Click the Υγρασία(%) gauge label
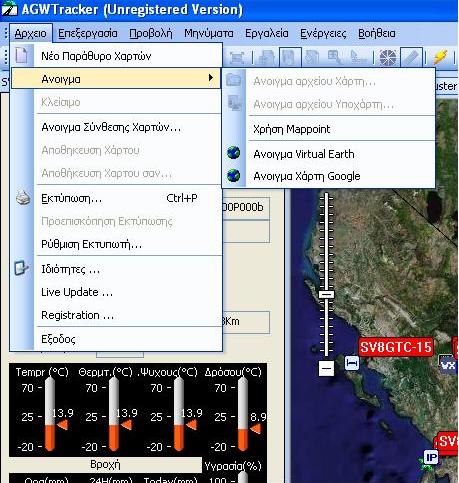 tap(233, 466)
